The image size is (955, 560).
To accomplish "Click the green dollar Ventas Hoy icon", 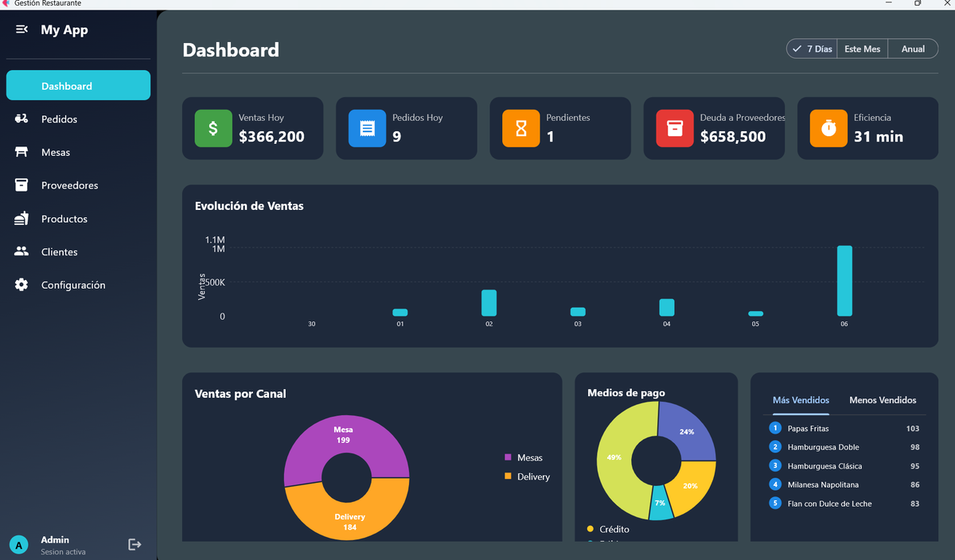I will click(213, 128).
